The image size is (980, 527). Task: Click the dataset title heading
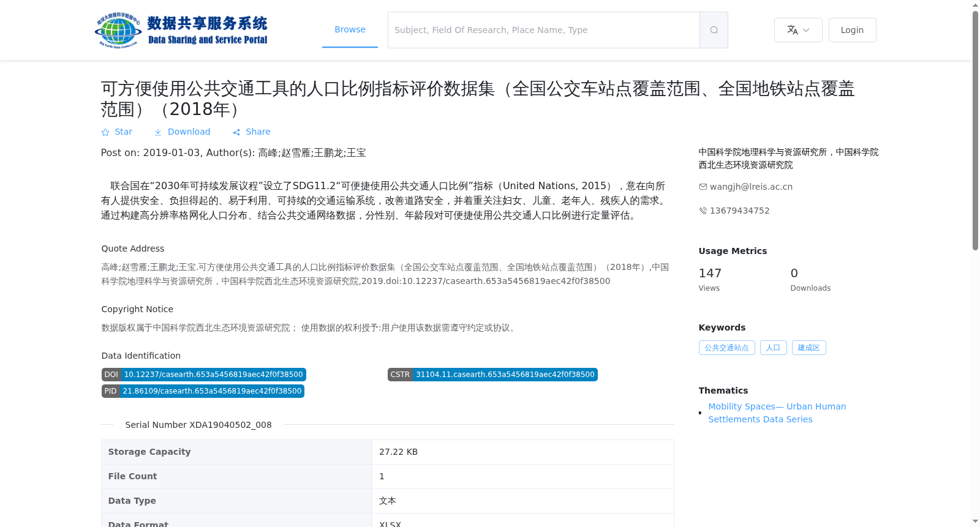(x=478, y=99)
